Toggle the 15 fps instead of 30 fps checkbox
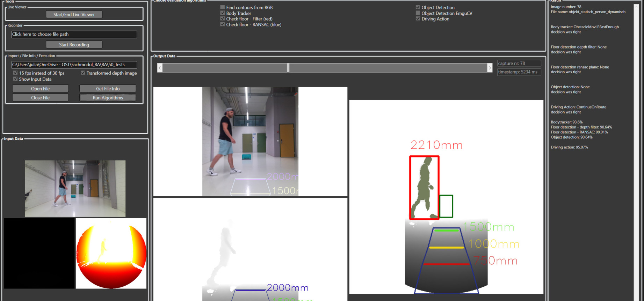 (x=15, y=73)
